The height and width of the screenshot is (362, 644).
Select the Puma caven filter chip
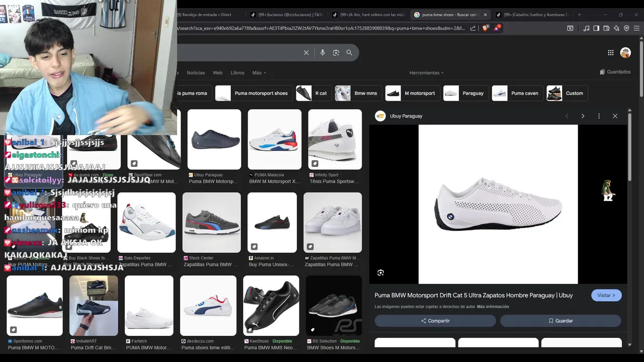click(x=518, y=93)
